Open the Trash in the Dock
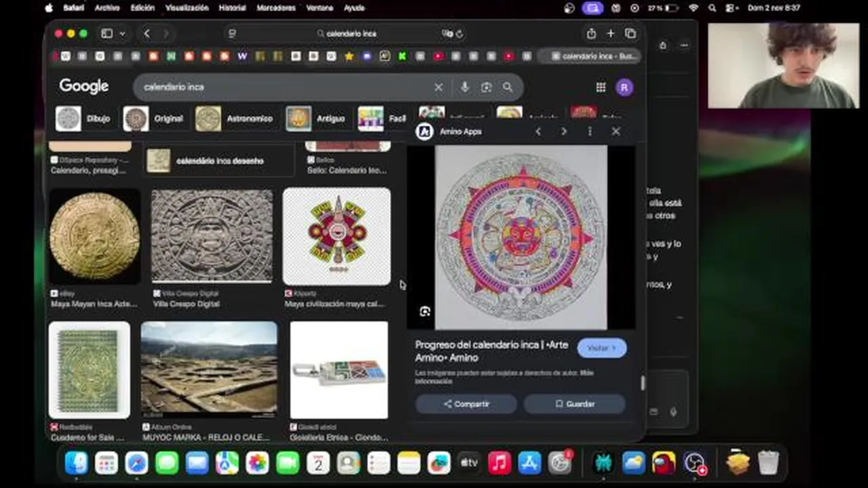Viewport: 868px width, 488px height. coord(768,463)
